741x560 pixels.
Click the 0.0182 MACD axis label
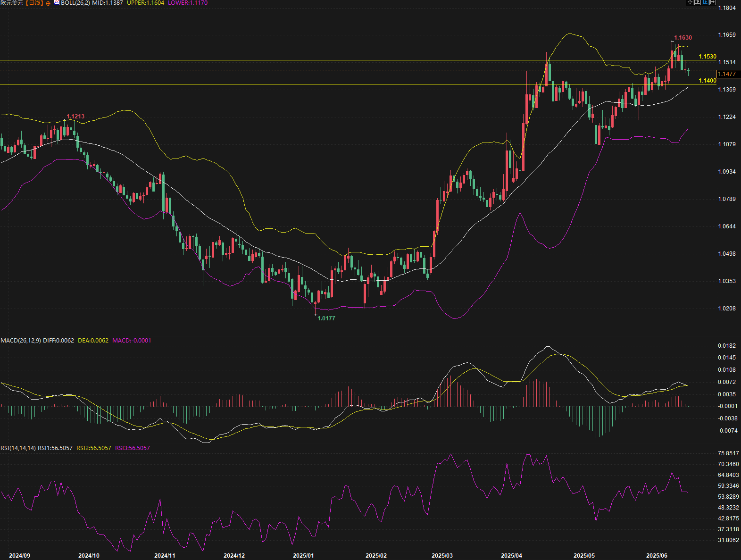click(x=727, y=346)
